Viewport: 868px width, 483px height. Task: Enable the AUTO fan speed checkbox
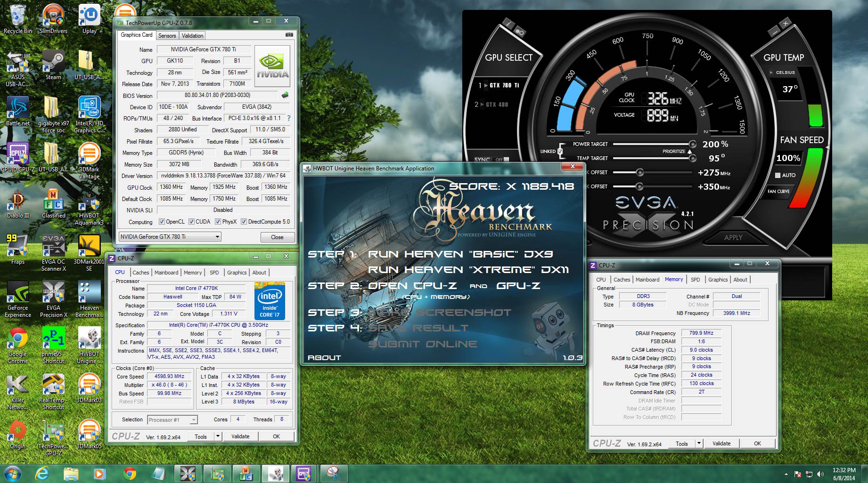click(778, 175)
